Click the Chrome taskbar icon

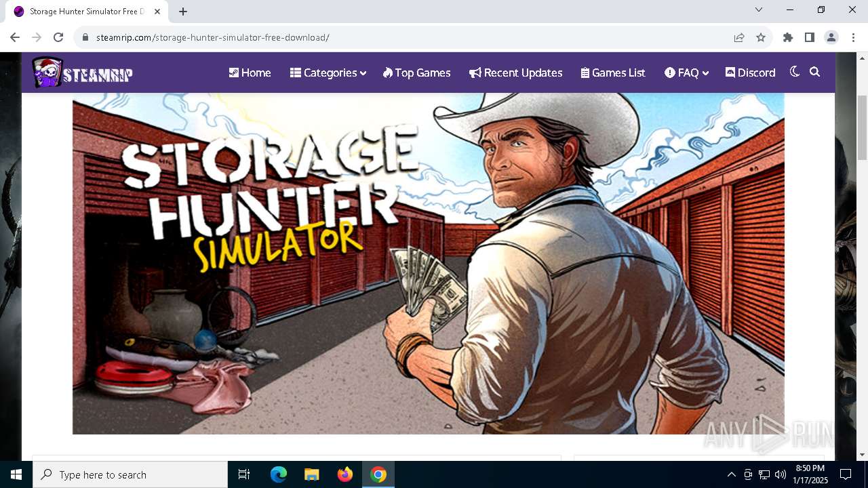[378, 474]
